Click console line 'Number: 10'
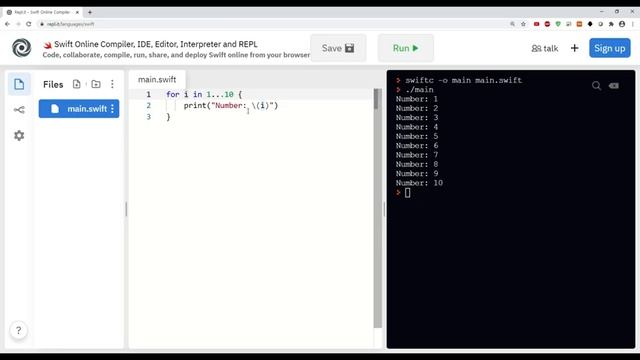This screenshot has height=360, width=640. [x=419, y=183]
